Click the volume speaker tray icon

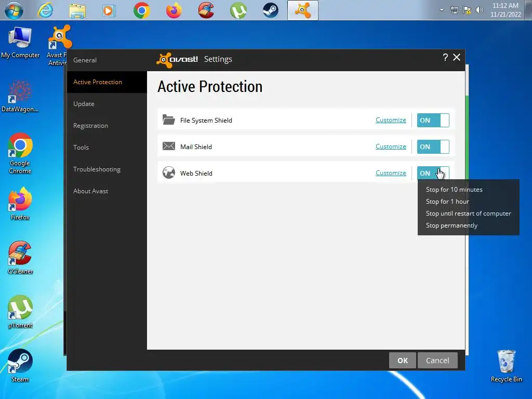(x=480, y=10)
